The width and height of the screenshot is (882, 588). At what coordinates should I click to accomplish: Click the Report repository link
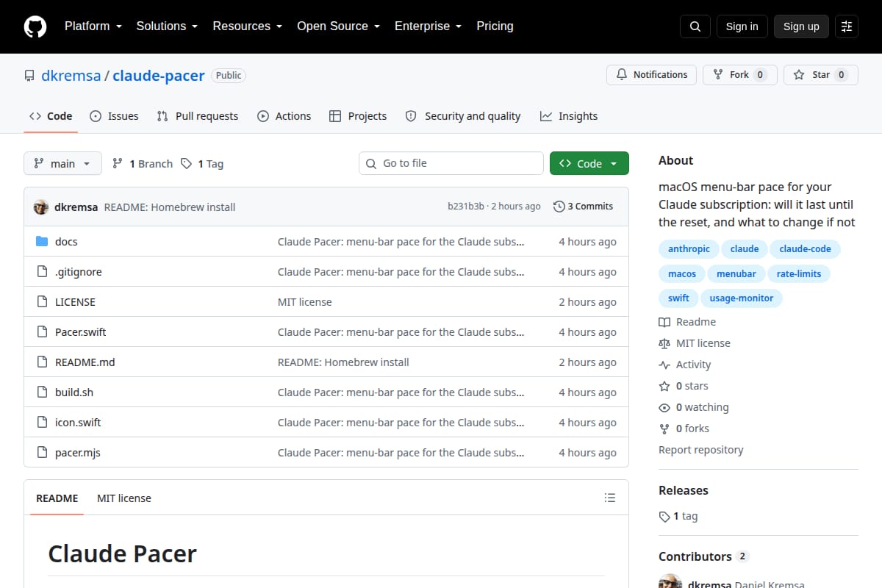700,450
